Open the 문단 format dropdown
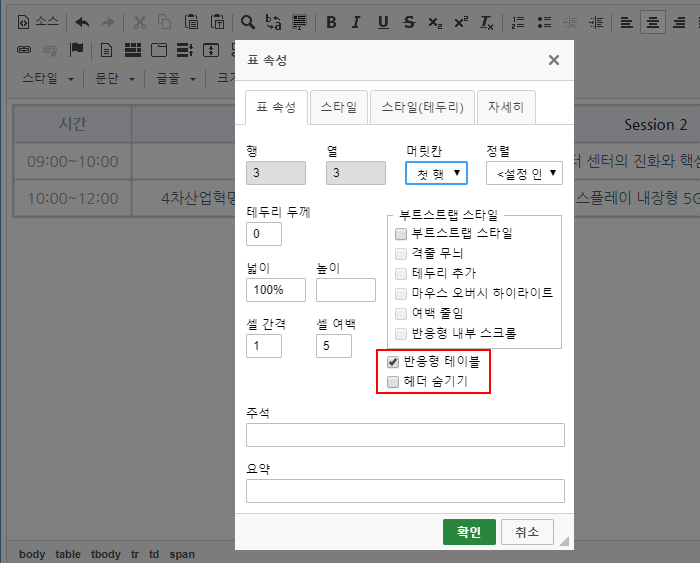This screenshot has height=563, width=700. [x=115, y=79]
